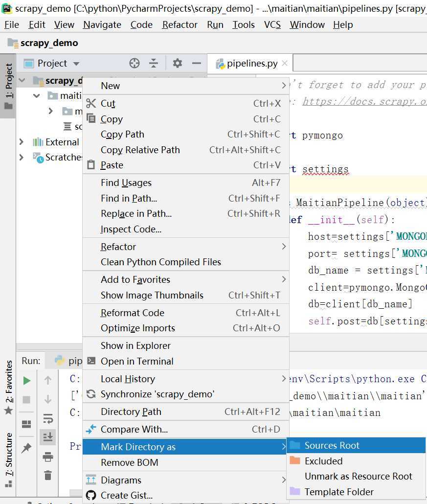Open the 2: Favorites tool window
427x504 pixels.
coord(8,388)
